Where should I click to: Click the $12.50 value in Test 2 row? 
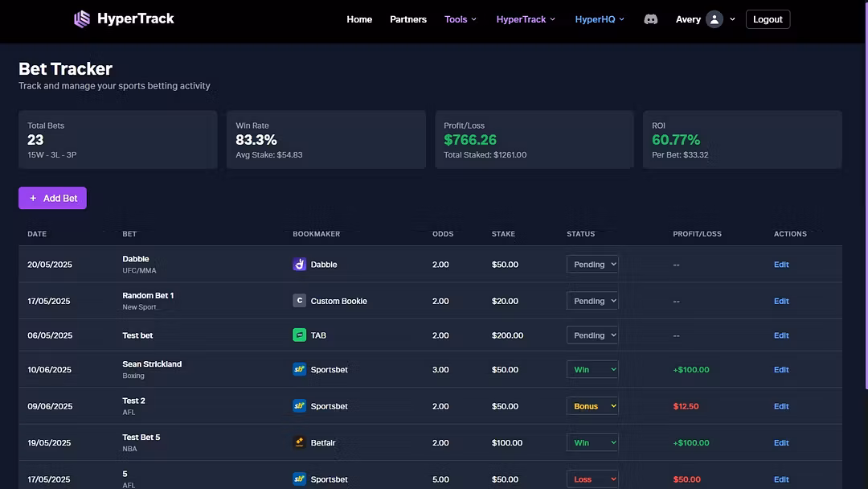click(x=686, y=406)
